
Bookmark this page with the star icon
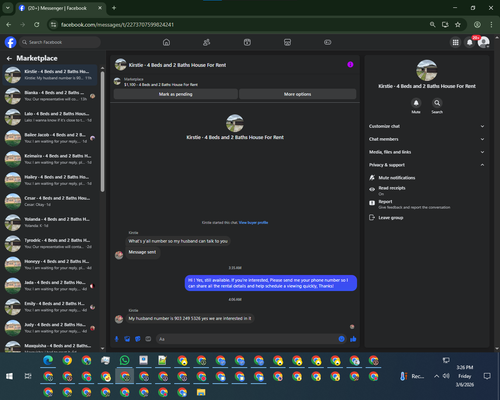tap(458, 25)
